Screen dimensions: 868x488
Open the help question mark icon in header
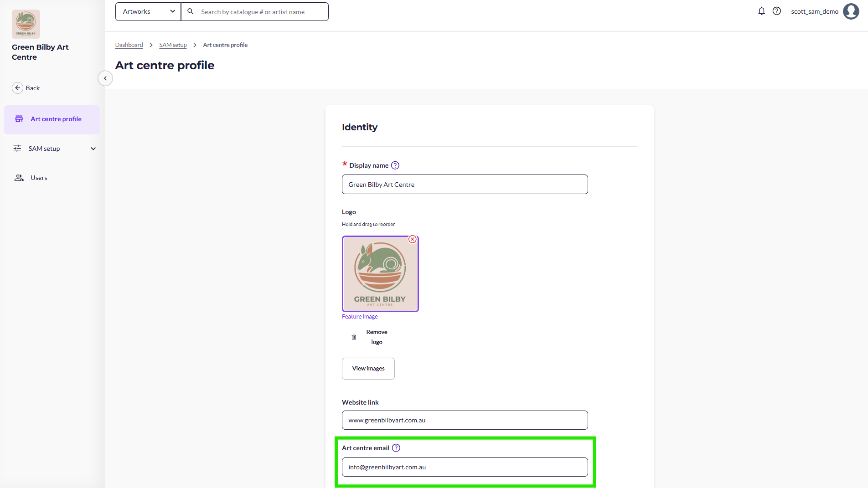(777, 11)
